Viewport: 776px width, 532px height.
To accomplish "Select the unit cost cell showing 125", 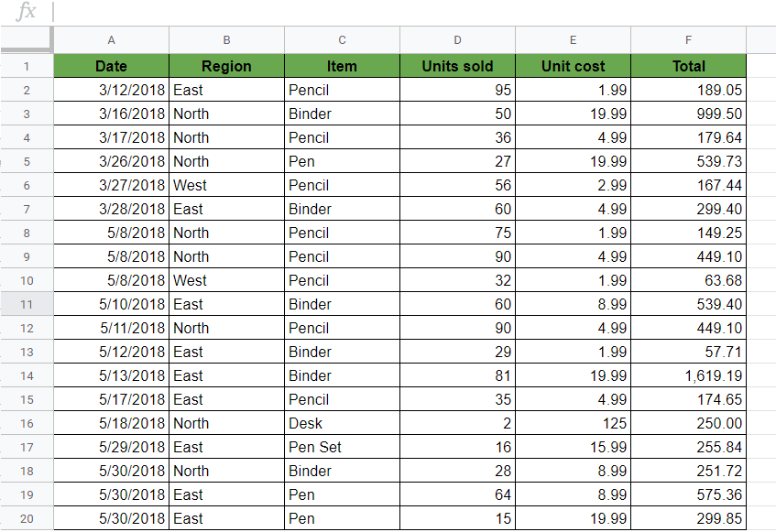I will pyautogui.click(x=573, y=423).
